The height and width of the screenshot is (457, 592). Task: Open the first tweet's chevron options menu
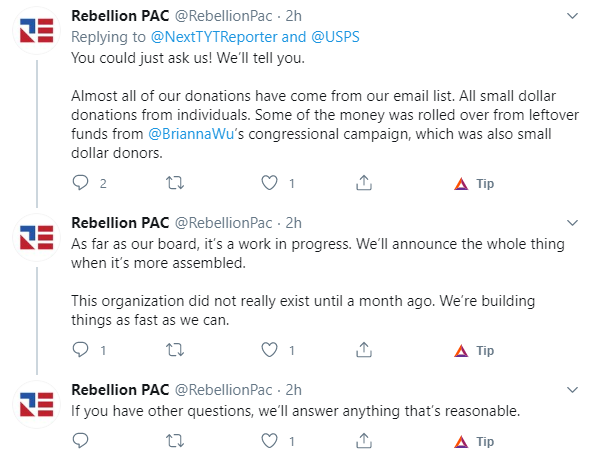pyautogui.click(x=572, y=16)
